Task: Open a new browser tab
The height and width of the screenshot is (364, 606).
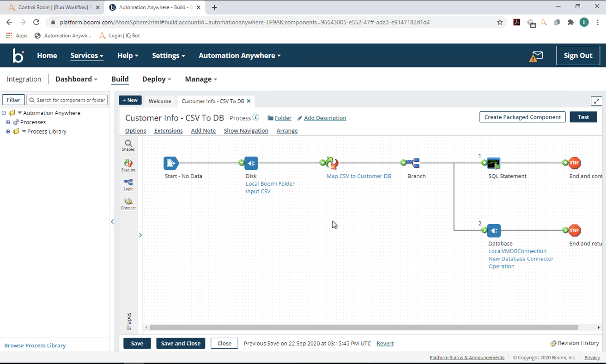Action: tap(214, 7)
